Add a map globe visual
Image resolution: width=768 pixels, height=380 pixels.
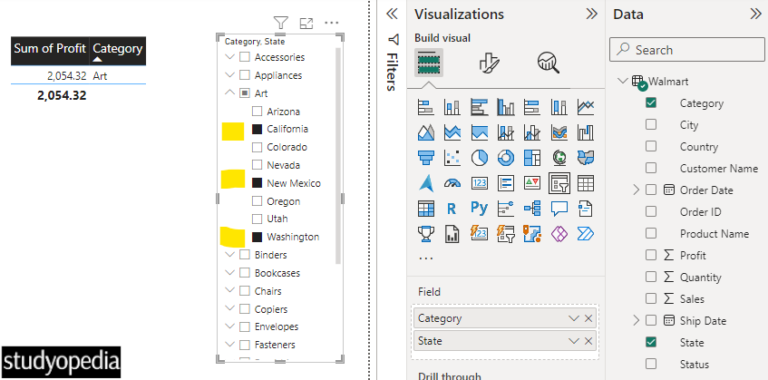click(x=559, y=158)
